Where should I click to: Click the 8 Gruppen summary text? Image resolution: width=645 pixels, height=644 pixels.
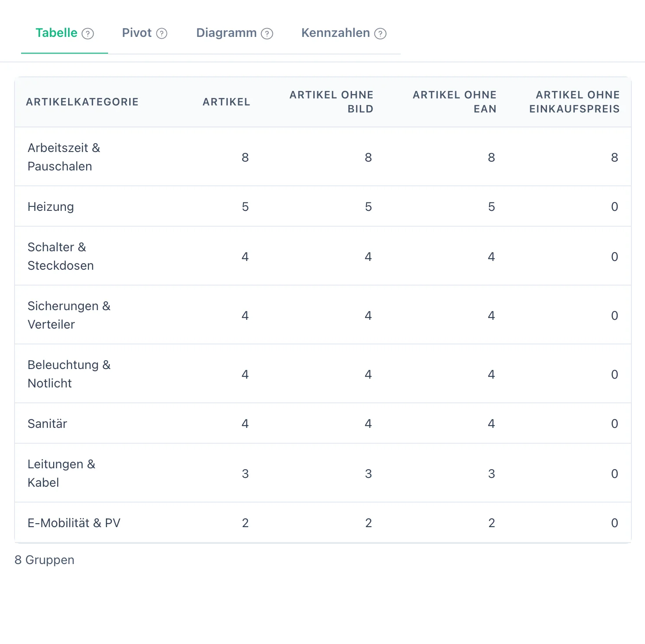[x=44, y=560]
